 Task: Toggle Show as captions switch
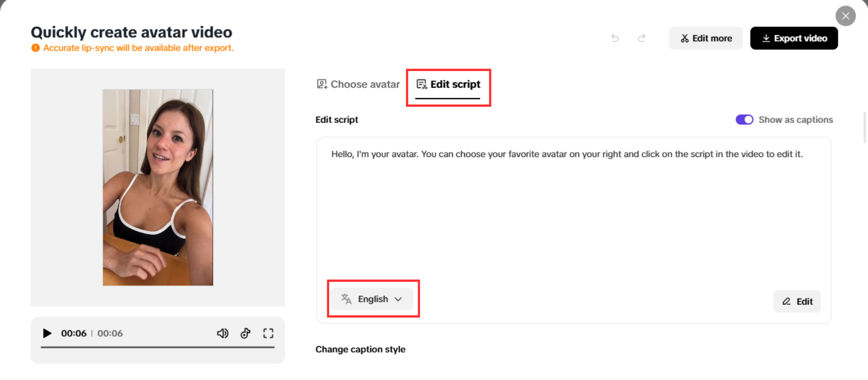(x=744, y=120)
